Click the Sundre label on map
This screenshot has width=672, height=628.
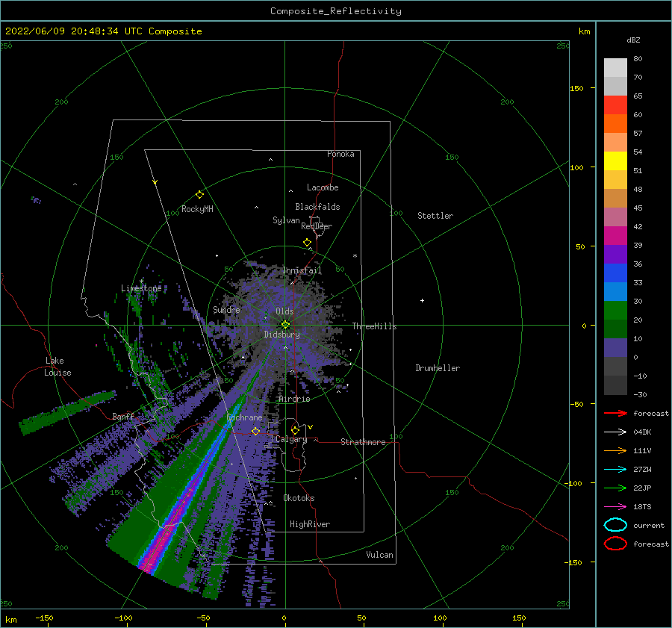pyautogui.click(x=226, y=309)
